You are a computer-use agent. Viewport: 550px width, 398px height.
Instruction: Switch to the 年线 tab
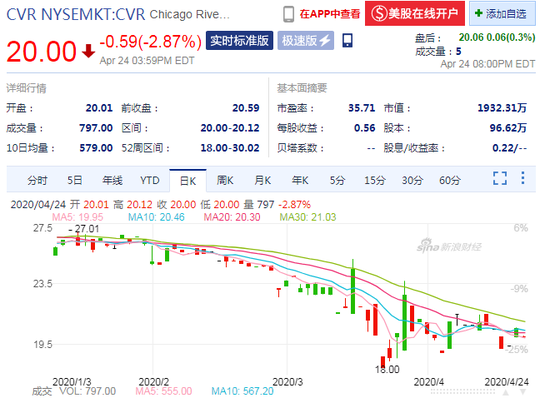112,181
